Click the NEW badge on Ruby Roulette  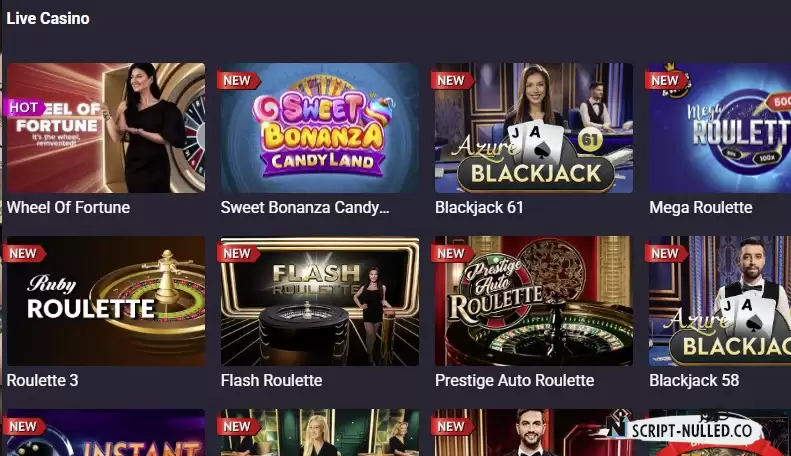click(x=24, y=253)
